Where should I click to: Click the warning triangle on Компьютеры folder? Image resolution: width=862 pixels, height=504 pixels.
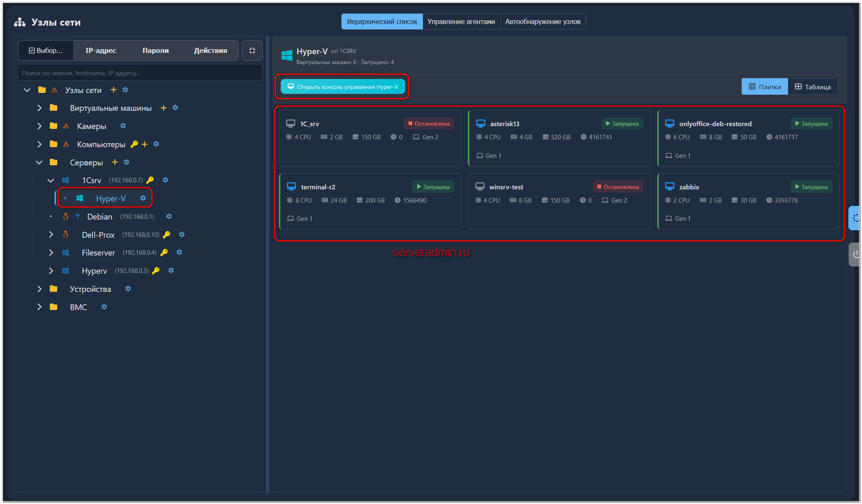tap(66, 144)
